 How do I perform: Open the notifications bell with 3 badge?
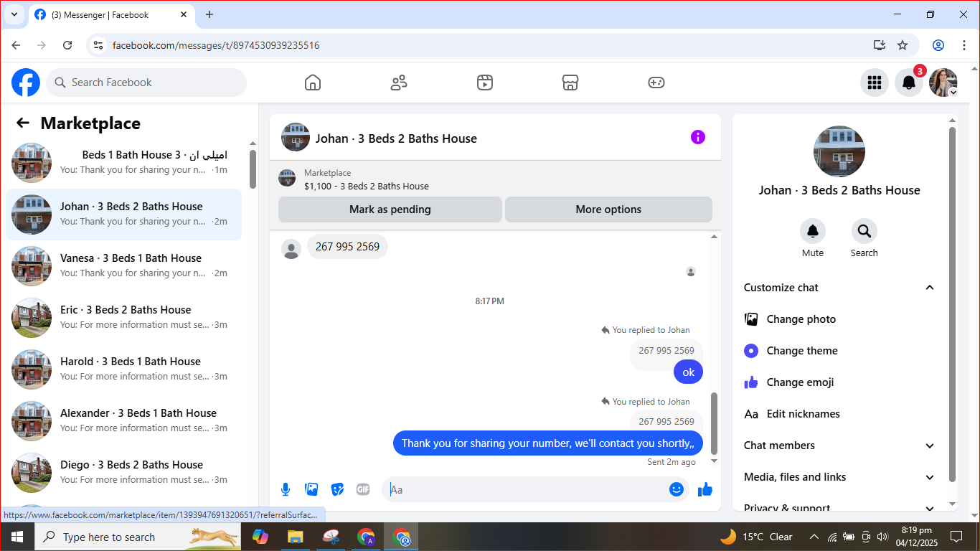(x=909, y=83)
